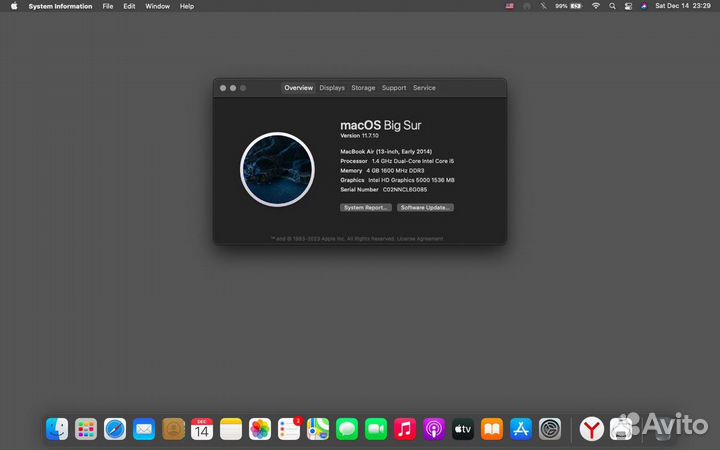Open the Mail app in Dock
This screenshot has width=720, height=450.
[144, 429]
